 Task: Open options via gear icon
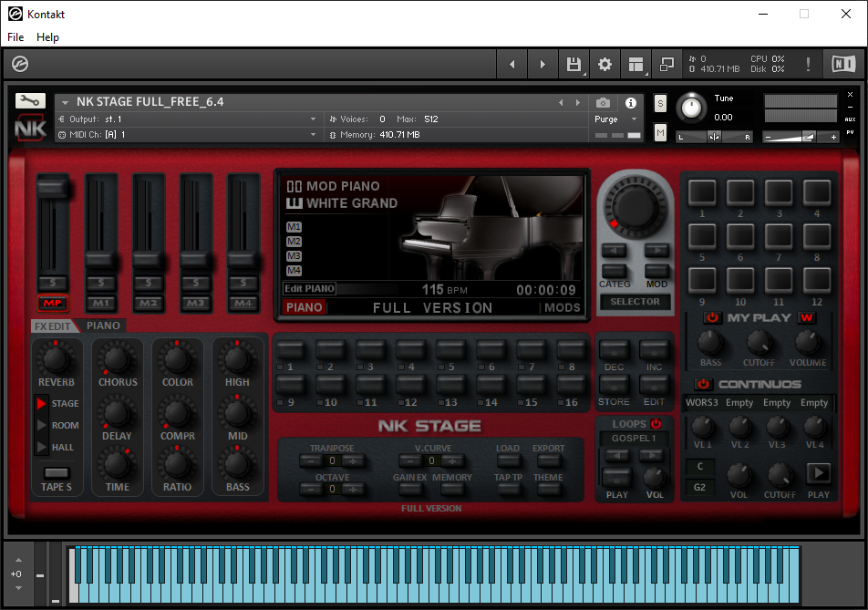[x=604, y=64]
